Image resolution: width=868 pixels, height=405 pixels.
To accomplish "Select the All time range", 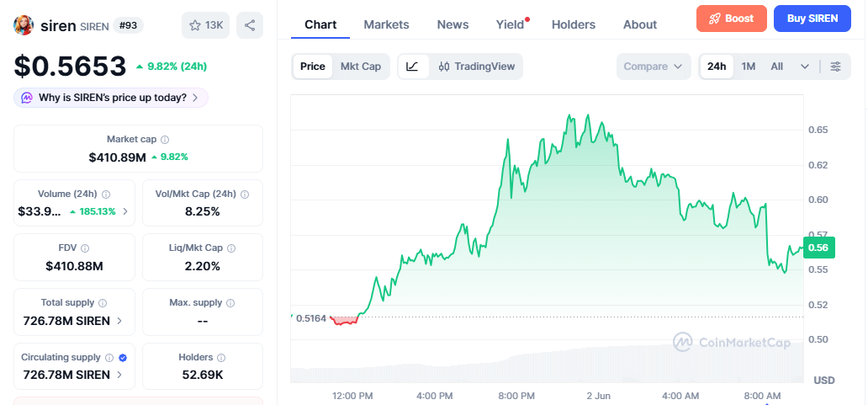I will [x=777, y=67].
